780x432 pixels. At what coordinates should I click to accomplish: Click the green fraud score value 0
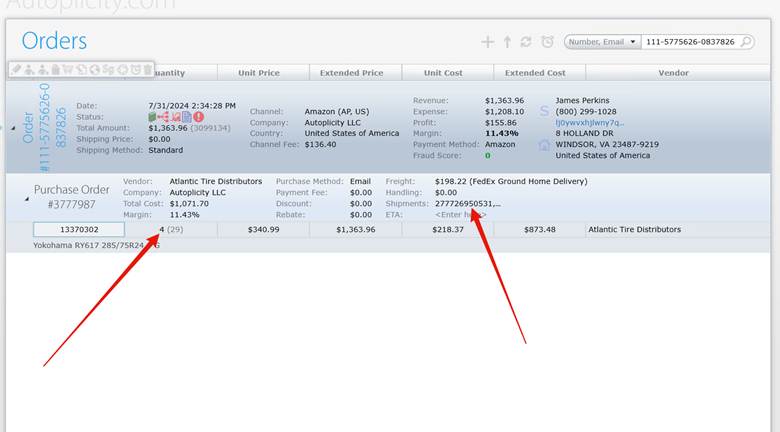pos(488,155)
